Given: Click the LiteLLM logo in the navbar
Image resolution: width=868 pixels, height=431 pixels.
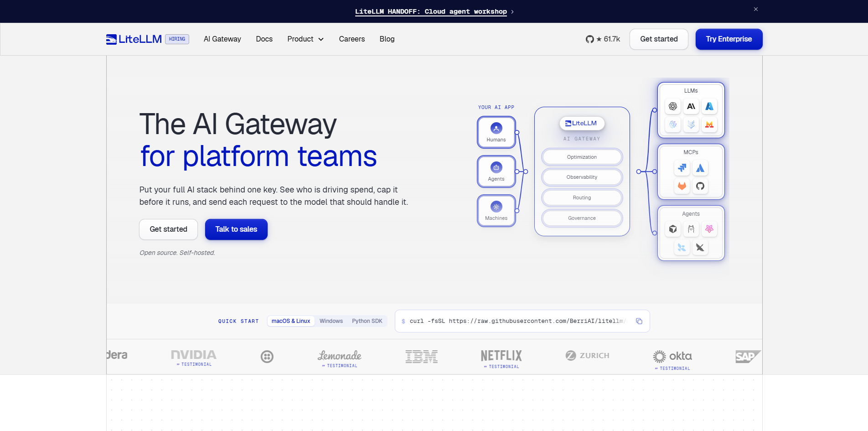Looking at the screenshot, I should point(134,39).
